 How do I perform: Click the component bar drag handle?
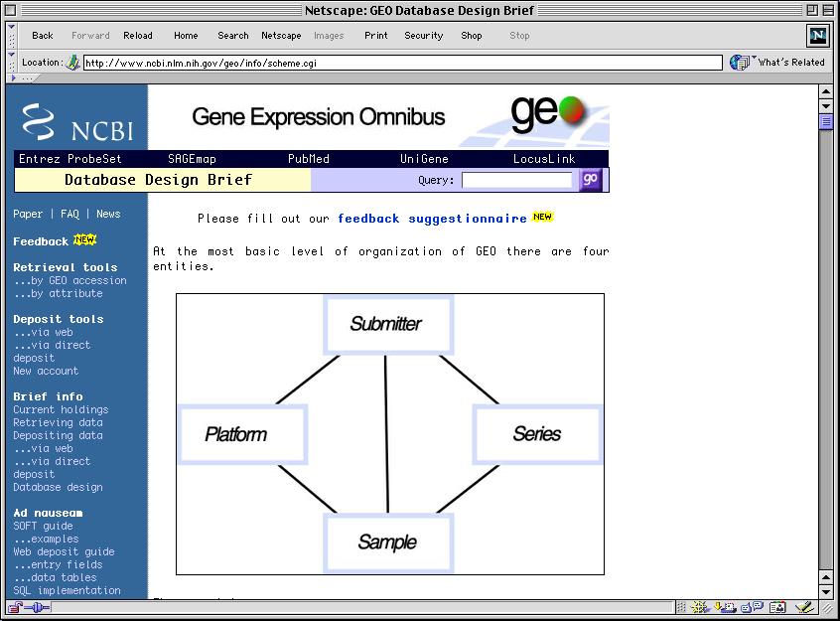coord(681,607)
